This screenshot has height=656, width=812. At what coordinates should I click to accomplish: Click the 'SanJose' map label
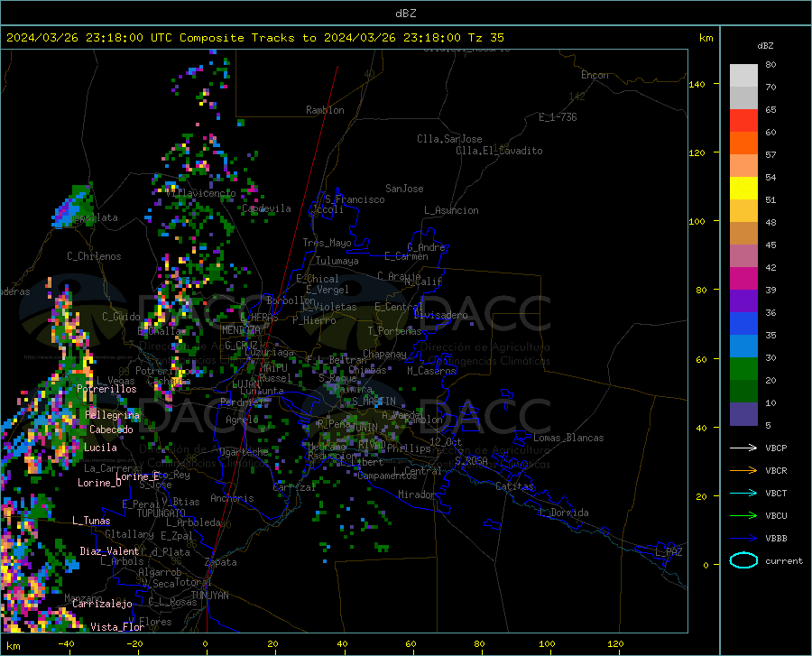[404, 189]
